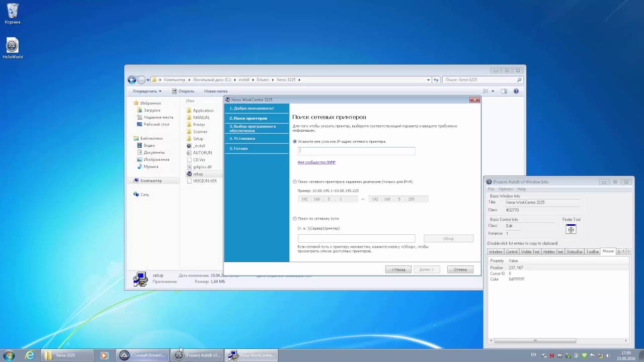Viewport: 644px width, 362px height.
Task: Click the AutoIt horizontal scrollbar thumb
Action: pos(535,341)
